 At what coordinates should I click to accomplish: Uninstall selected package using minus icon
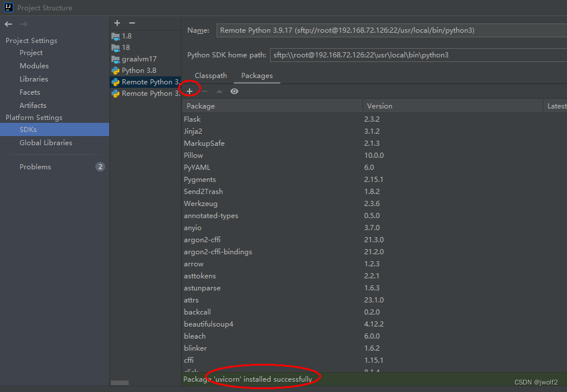pos(205,91)
